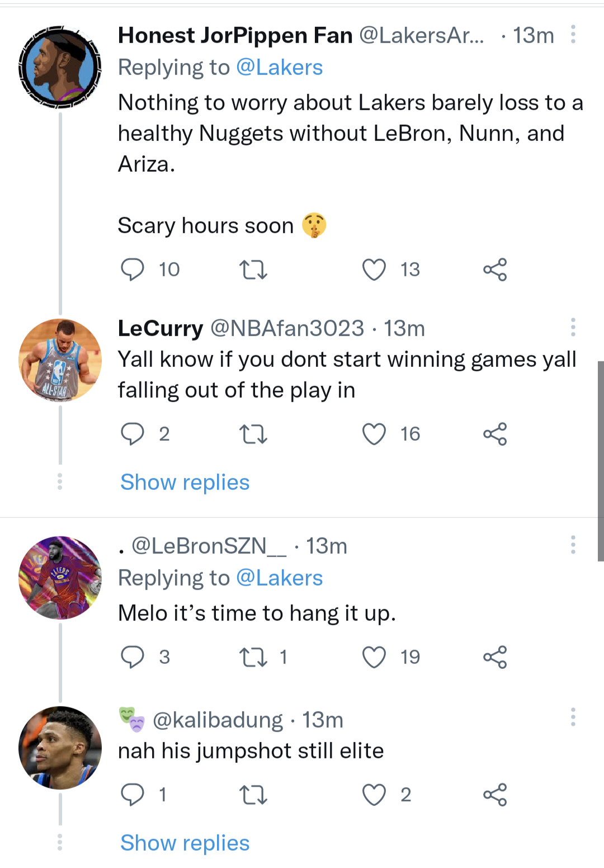This screenshot has height=868, width=604.
Task: Share the 'Scary hours soon' tweet
Action: tap(495, 270)
